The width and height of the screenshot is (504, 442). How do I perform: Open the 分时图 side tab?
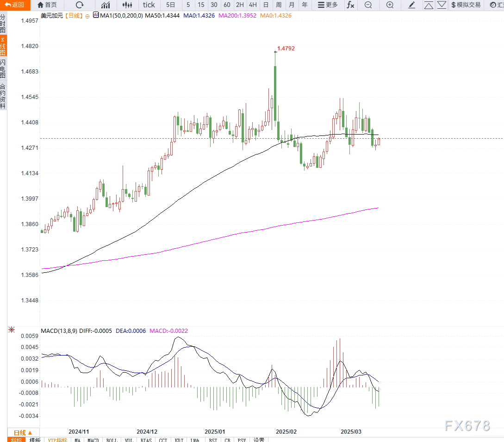pos(3,24)
